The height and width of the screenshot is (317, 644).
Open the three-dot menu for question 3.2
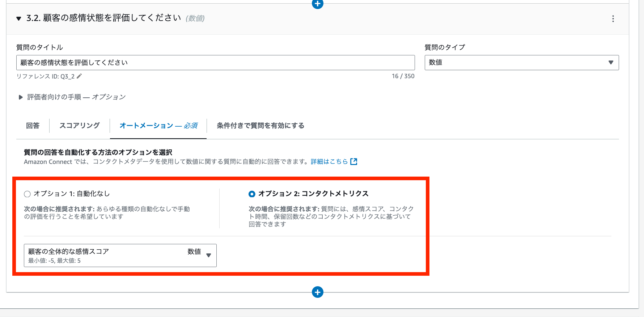(613, 19)
